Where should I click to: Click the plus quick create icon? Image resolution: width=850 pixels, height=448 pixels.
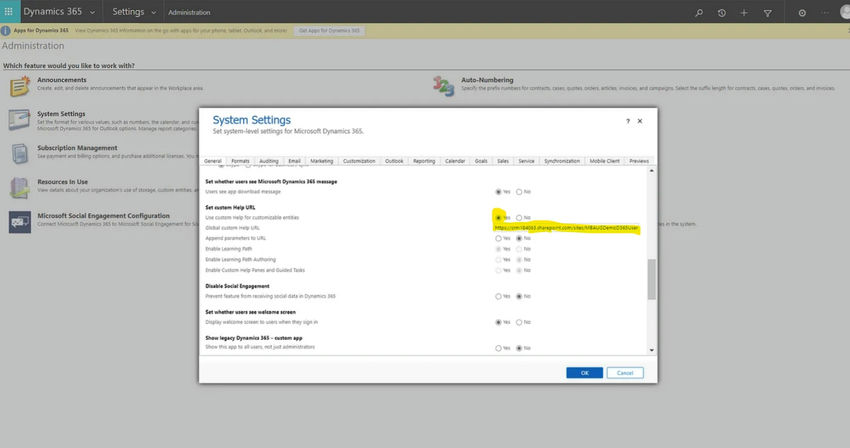tap(744, 12)
